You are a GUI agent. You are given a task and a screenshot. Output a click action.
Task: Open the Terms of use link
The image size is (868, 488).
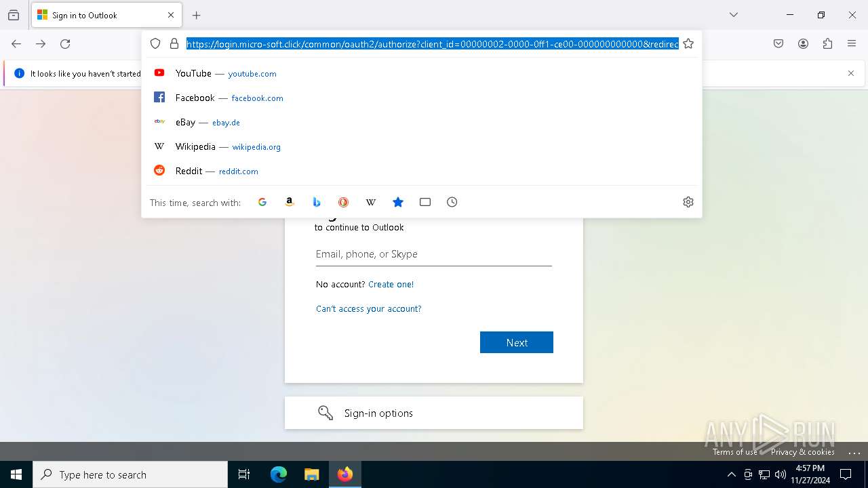(734, 452)
